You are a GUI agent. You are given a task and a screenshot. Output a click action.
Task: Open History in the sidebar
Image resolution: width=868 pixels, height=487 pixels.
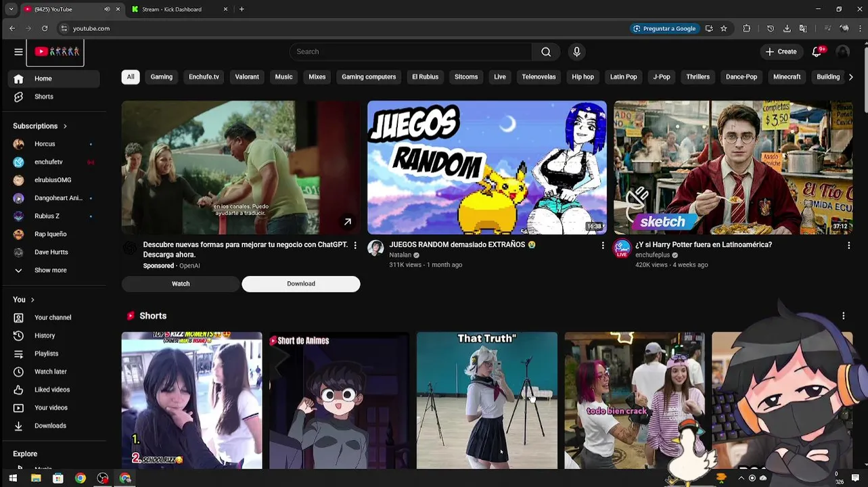(54, 335)
